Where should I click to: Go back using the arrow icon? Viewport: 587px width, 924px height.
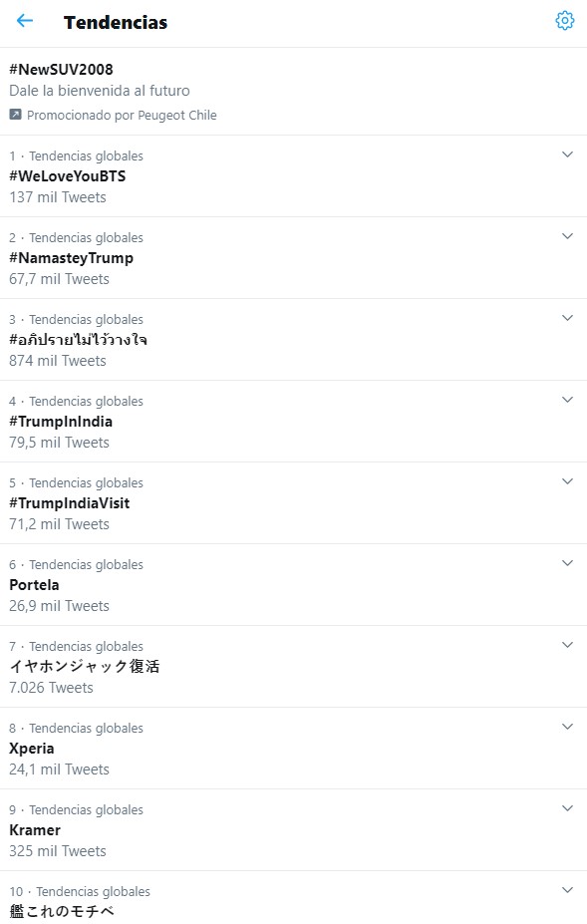click(x=25, y=21)
